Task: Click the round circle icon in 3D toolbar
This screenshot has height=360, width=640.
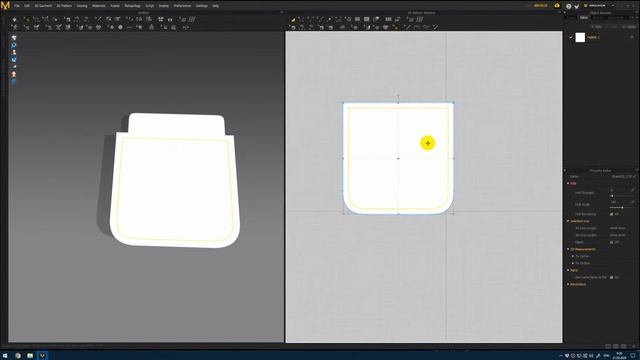Action: point(120,27)
